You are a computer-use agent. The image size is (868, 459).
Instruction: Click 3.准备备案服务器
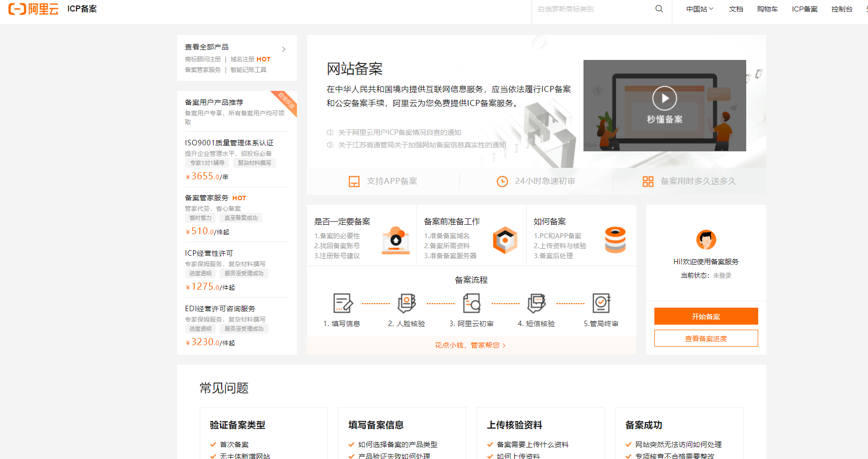coord(450,256)
